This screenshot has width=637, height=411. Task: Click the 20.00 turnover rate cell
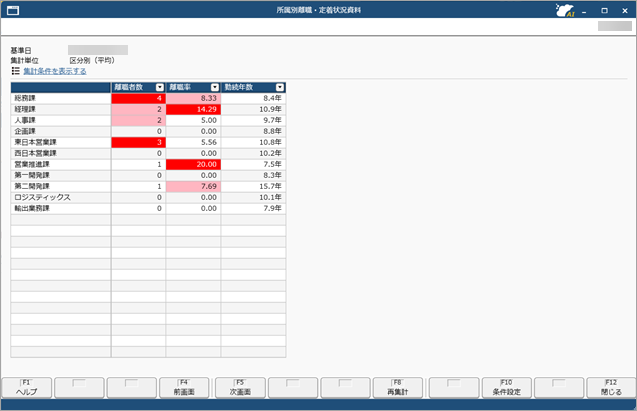tap(193, 164)
